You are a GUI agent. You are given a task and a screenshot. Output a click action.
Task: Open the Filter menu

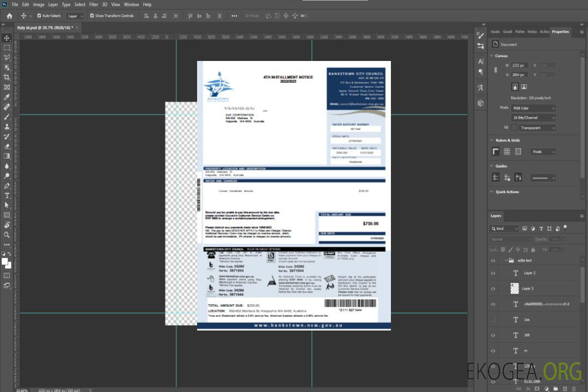(94, 4)
